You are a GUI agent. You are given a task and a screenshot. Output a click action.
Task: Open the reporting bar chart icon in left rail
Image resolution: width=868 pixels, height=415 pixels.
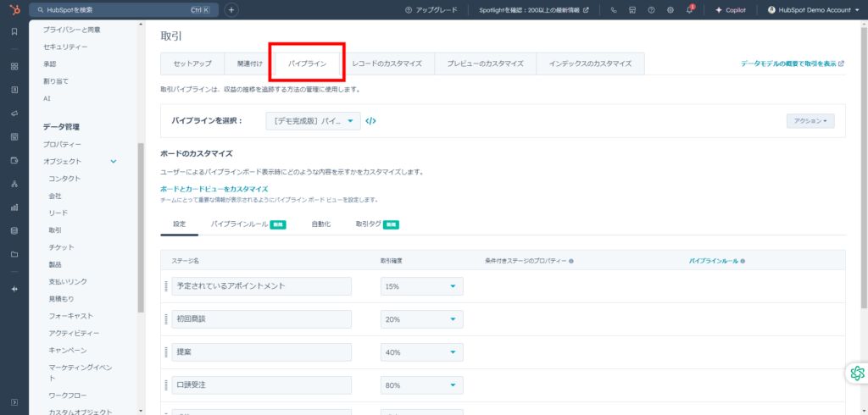[x=14, y=207]
